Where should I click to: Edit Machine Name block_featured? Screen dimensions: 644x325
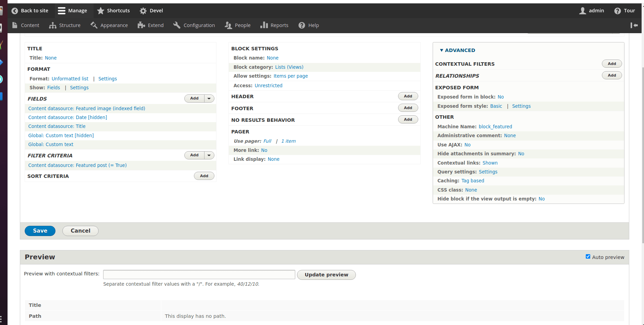(495, 127)
